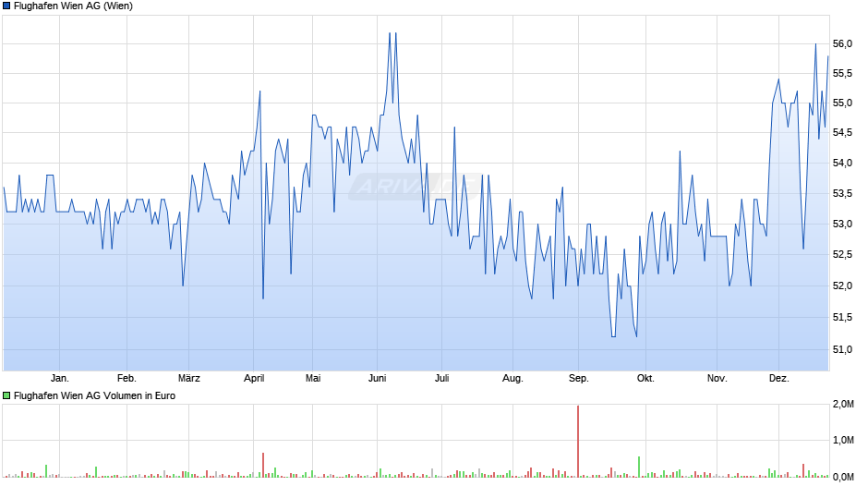Click the 'Mai' month label
Screen dimensions: 868x486
313,378
